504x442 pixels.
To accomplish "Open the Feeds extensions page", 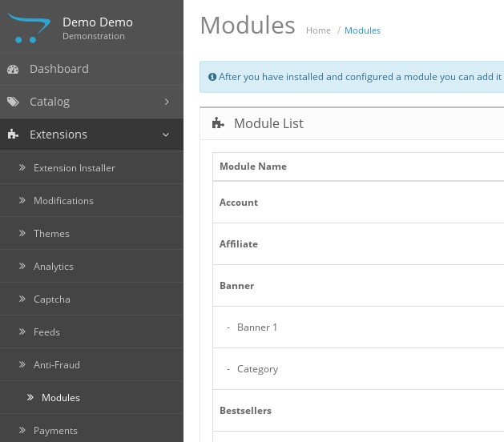I will pyautogui.click(x=91, y=331).
